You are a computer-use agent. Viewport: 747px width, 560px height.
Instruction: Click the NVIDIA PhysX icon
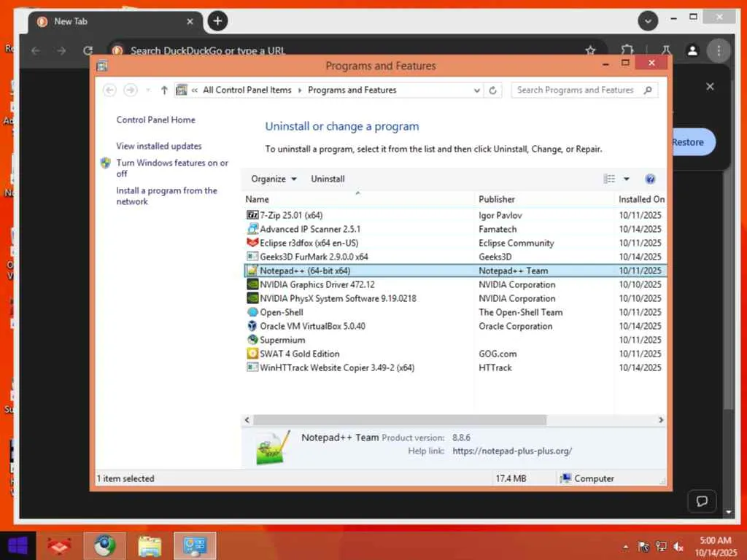pos(252,298)
